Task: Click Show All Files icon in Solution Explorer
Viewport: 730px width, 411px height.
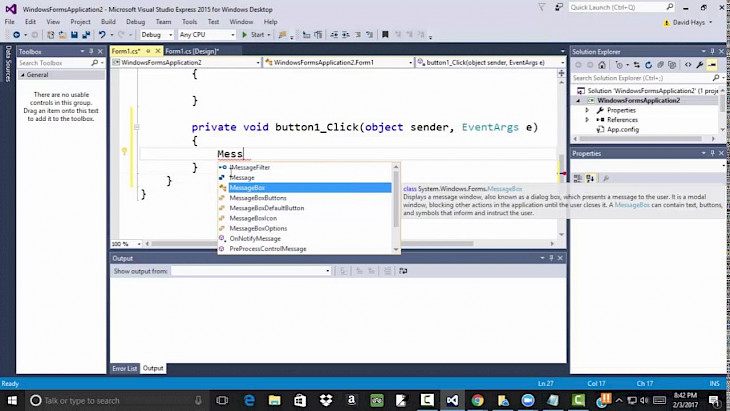Action: click(672, 65)
